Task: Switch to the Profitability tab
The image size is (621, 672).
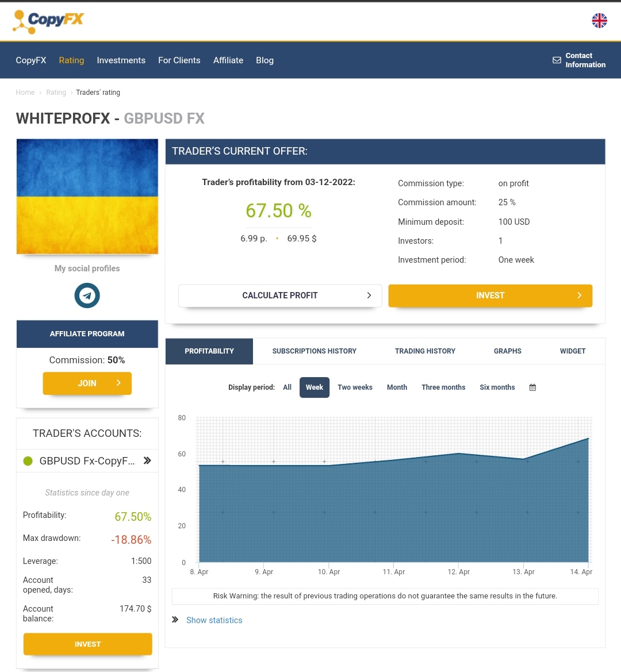Action: [x=209, y=351]
